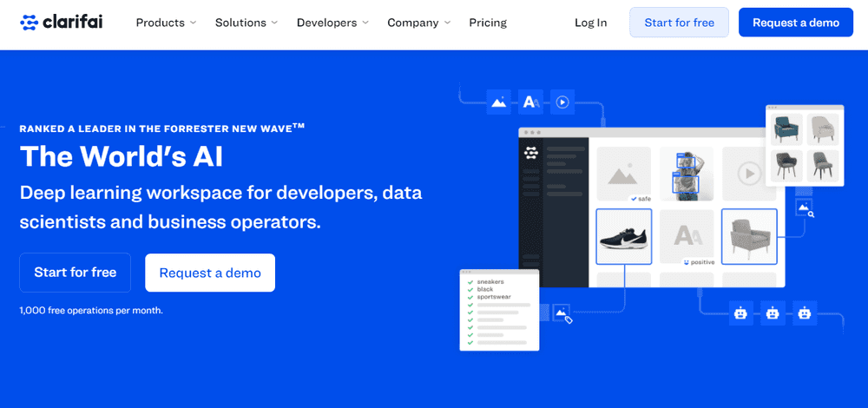This screenshot has width=868, height=408.
Task: Click the blue armchair in results panel
Action: coord(786,129)
